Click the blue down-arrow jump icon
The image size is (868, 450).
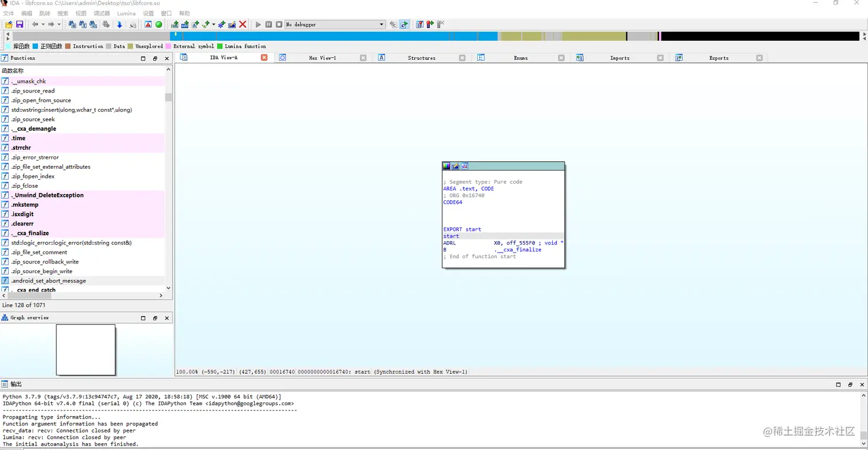tap(119, 24)
